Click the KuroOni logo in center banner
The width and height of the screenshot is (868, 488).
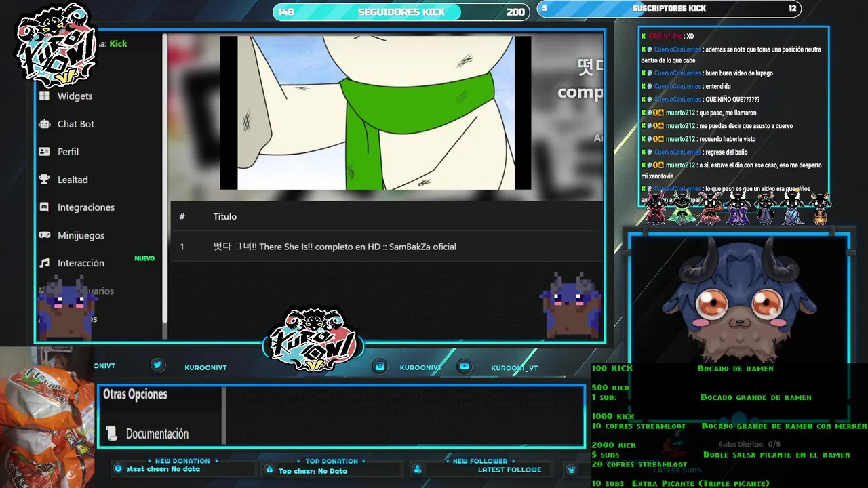click(x=313, y=342)
